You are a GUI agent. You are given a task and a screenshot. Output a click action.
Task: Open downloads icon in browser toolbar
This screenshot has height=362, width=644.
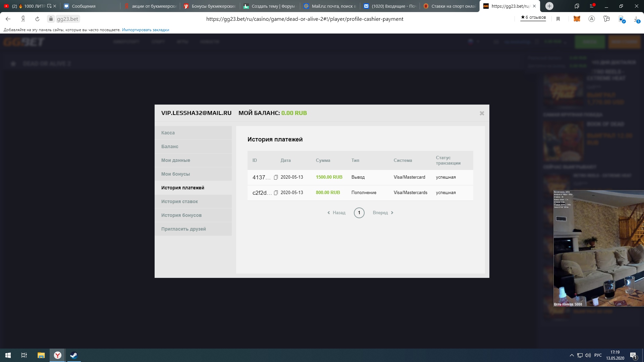coord(636,19)
